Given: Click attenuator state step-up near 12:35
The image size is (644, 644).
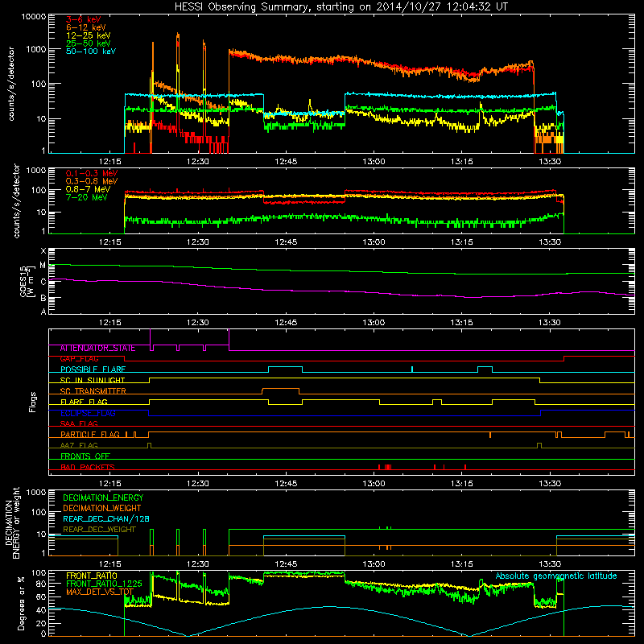Looking at the screenshot, I should click(229, 339).
